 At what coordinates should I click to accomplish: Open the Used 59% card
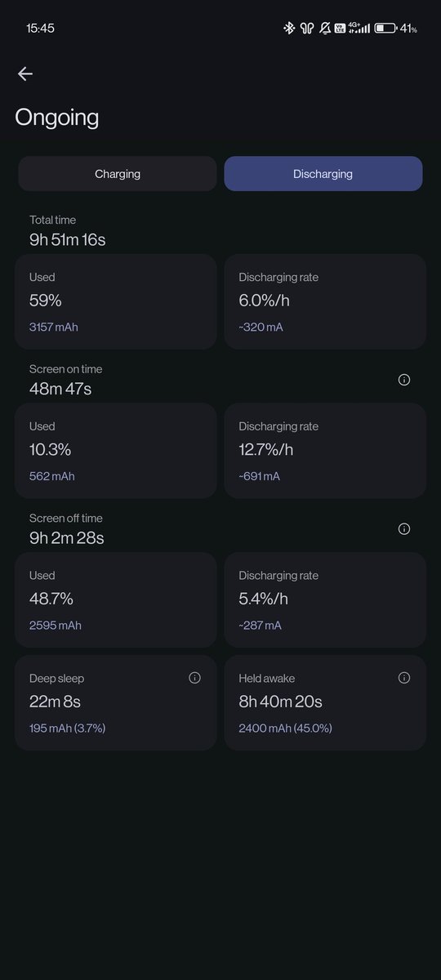click(115, 301)
